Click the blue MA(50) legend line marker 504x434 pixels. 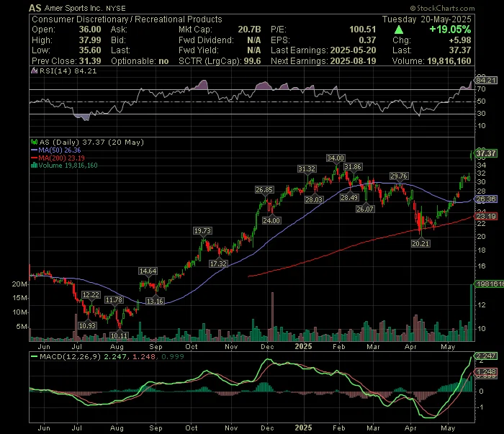34,150
